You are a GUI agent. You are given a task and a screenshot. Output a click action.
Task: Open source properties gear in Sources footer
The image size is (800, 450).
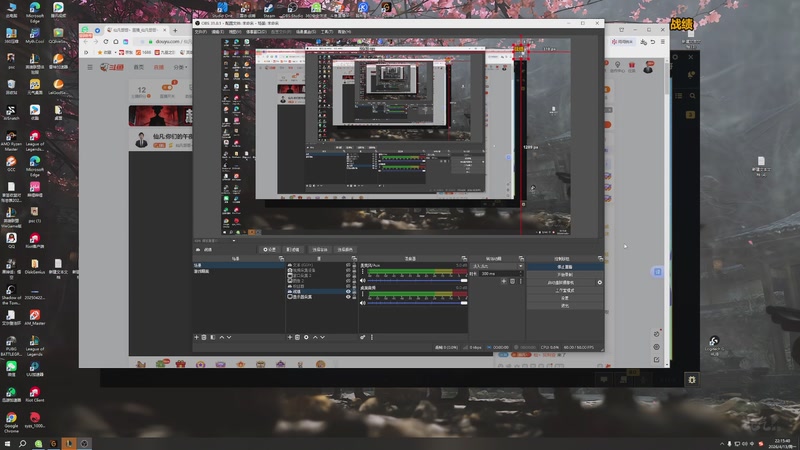point(306,337)
